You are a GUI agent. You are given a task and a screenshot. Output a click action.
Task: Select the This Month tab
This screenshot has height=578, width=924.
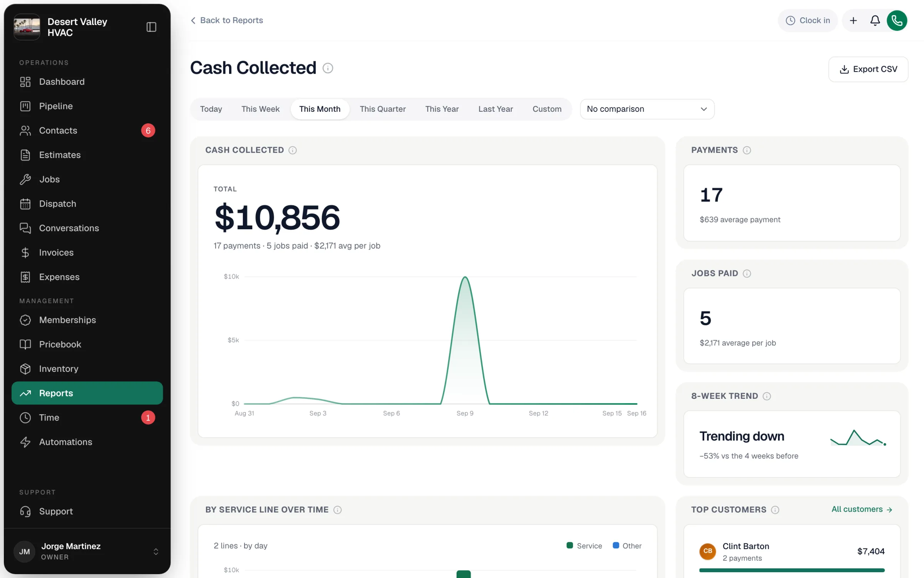(x=320, y=109)
